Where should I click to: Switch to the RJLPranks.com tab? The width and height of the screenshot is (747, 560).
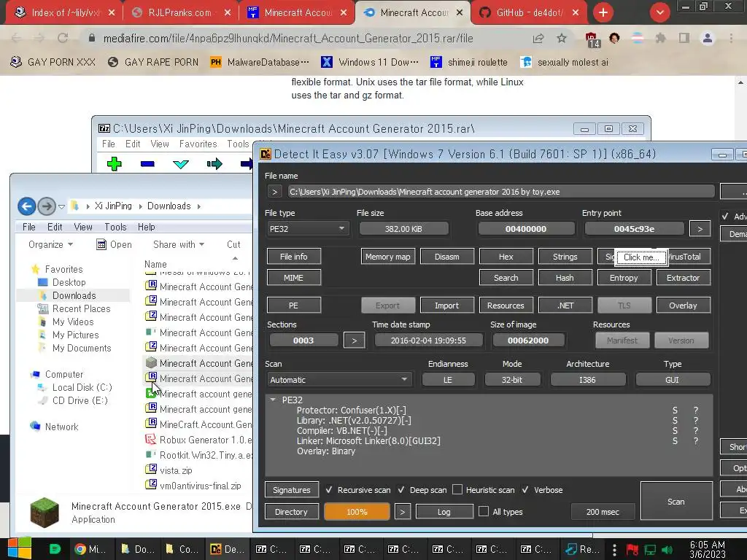(x=179, y=12)
